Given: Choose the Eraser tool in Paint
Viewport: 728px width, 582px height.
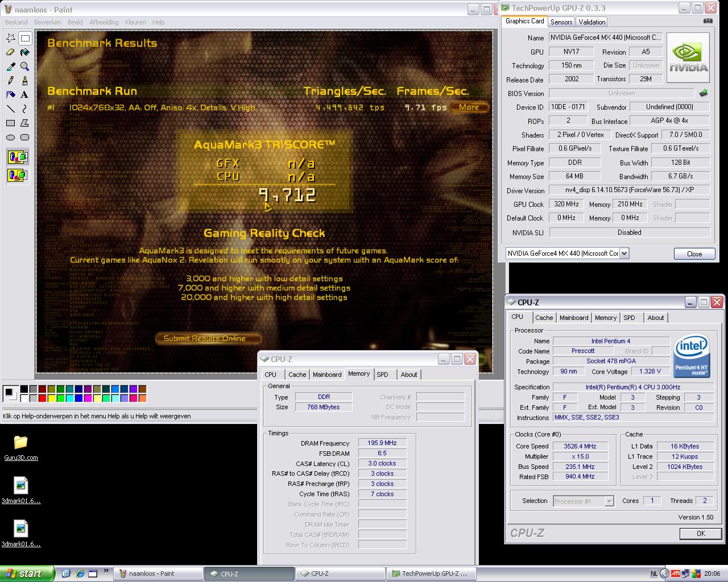Looking at the screenshot, I should click(11, 52).
